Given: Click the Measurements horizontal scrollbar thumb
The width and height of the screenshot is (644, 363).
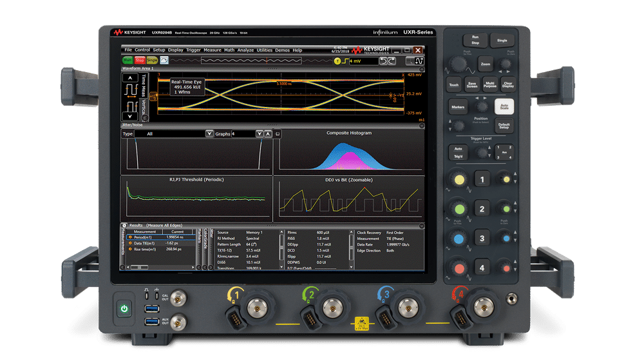Looking at the screenshot, I should 139,268.
